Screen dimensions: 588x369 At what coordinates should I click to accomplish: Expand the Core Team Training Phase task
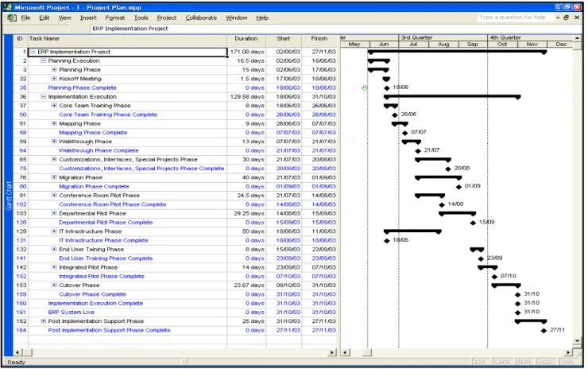coord(54,106)
